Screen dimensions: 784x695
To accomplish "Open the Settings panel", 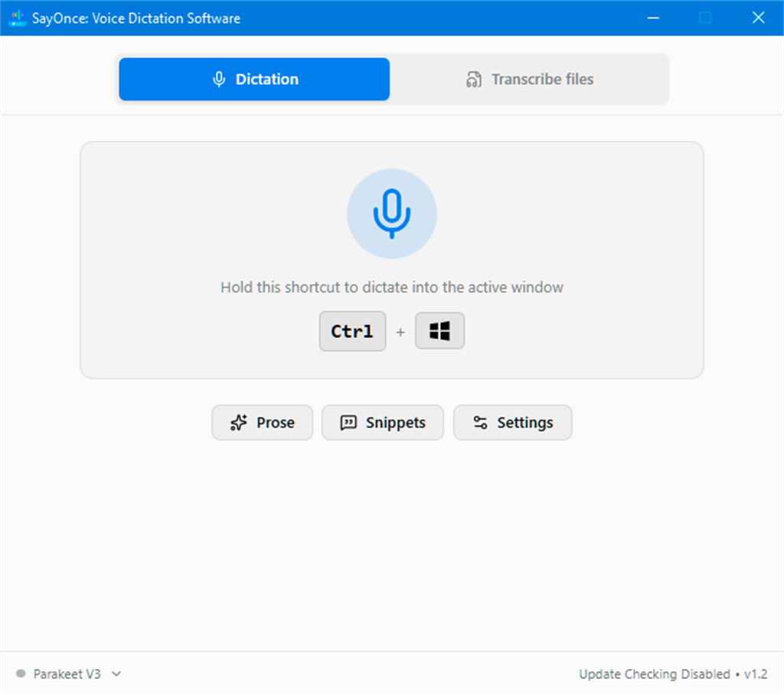I will (512, 423).
